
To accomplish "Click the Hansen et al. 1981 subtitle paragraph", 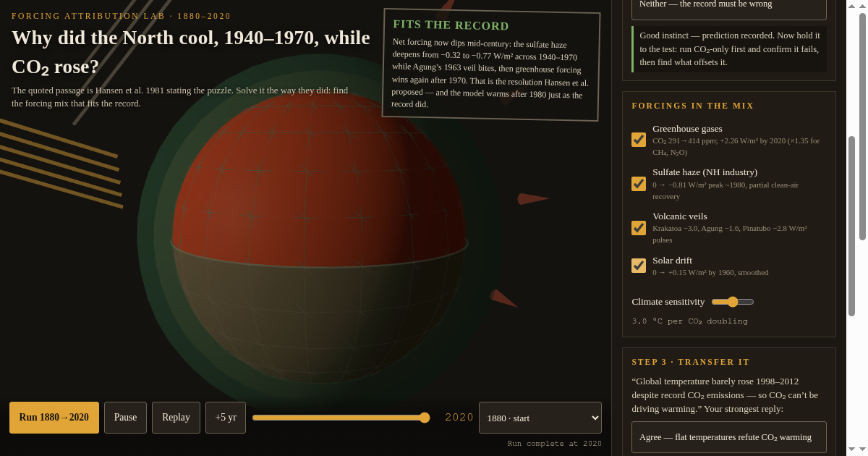I will click(x=179, y=97).
